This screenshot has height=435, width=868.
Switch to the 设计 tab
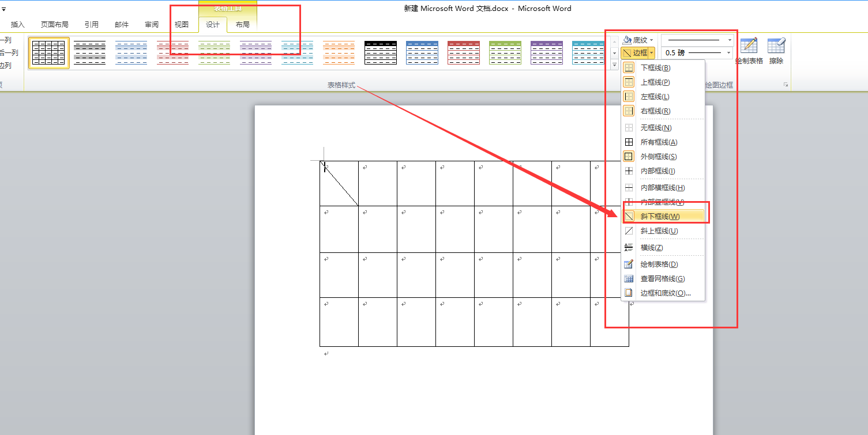pyautogui.click(x=213, y=25)
